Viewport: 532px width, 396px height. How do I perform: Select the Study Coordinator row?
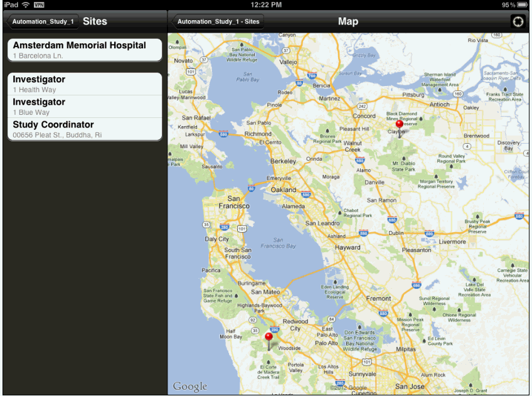point(85,129)
